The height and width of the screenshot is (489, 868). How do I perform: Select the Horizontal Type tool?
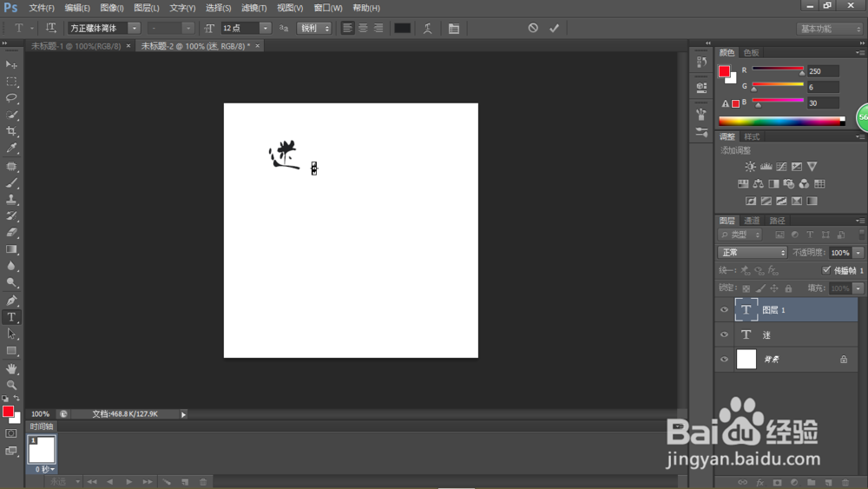11,317
